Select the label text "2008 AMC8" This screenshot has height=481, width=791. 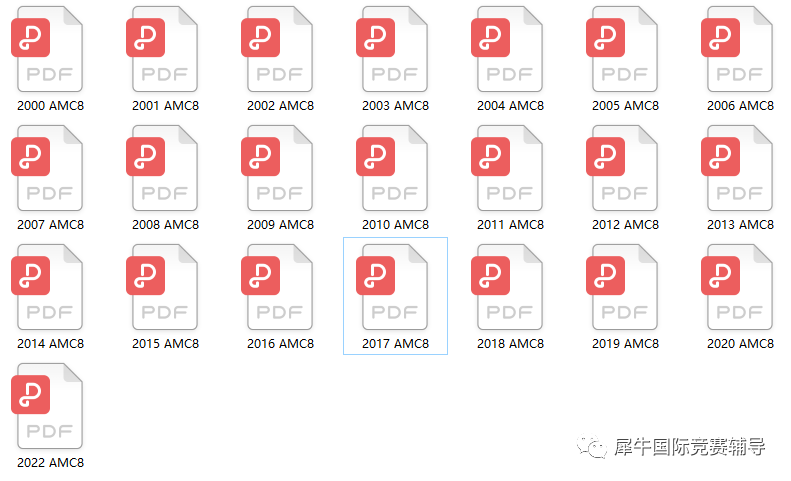click(x=165, y=225)
